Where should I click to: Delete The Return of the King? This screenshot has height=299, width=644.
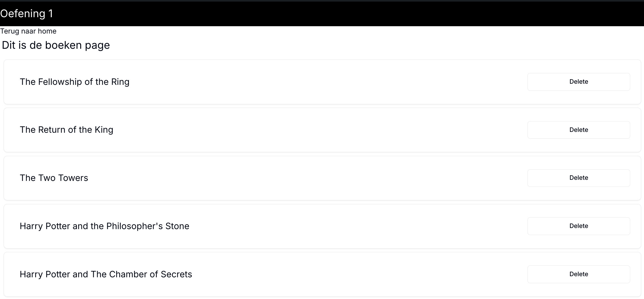578,130
